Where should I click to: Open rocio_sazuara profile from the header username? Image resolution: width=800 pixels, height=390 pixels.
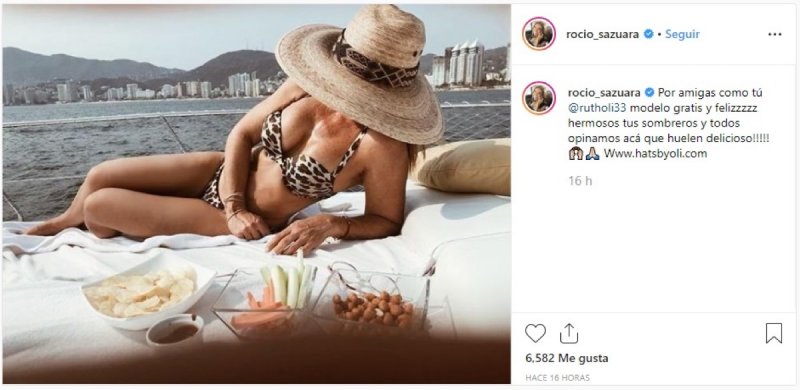pos(604,34)
